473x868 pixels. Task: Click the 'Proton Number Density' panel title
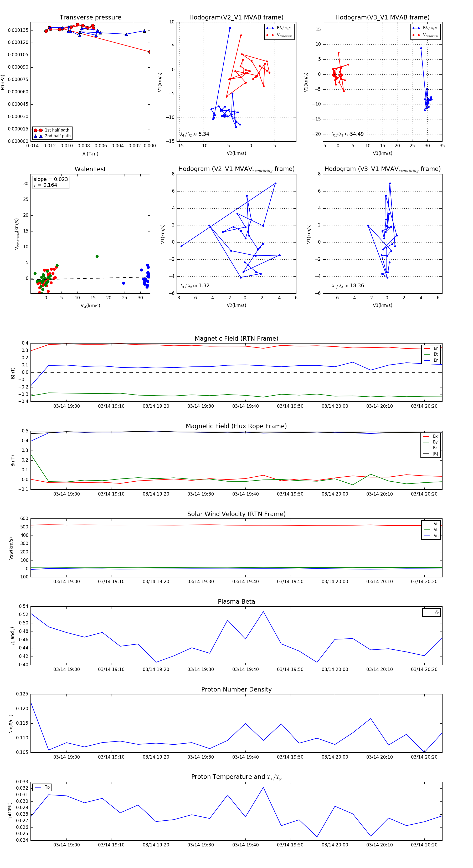coord(236,689)
